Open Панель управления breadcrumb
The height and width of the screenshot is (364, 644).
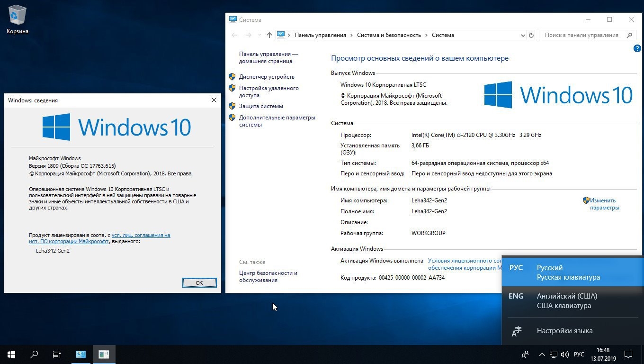click(320, 35)
